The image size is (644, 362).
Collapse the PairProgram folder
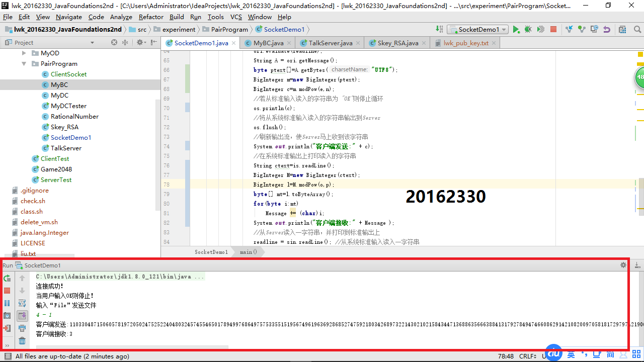pyautogui.click(x=24, y=63)
